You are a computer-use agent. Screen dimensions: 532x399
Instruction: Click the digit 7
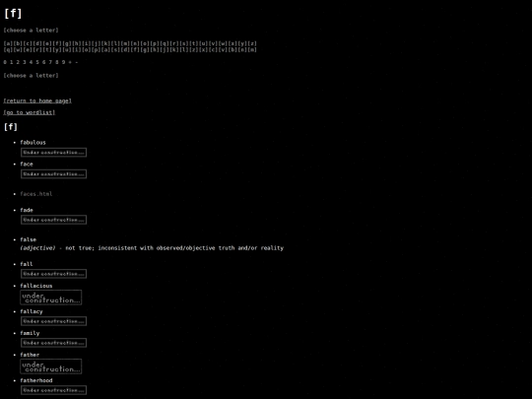(x=50, y=62)
